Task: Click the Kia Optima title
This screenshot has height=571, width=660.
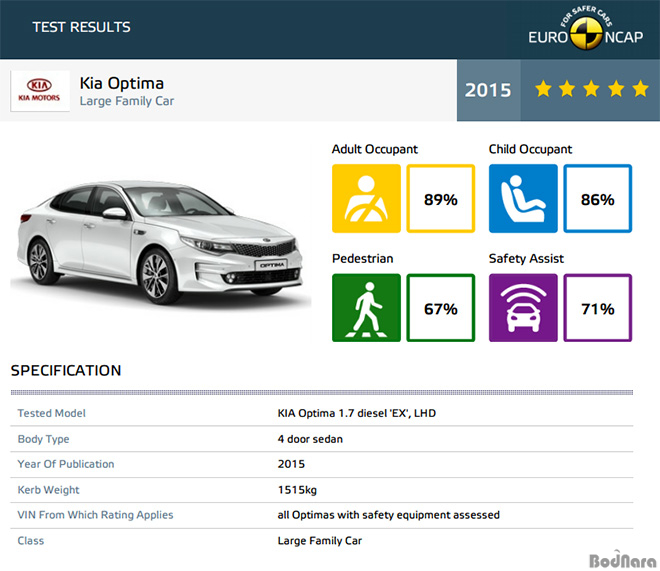Action: point(122,83)
